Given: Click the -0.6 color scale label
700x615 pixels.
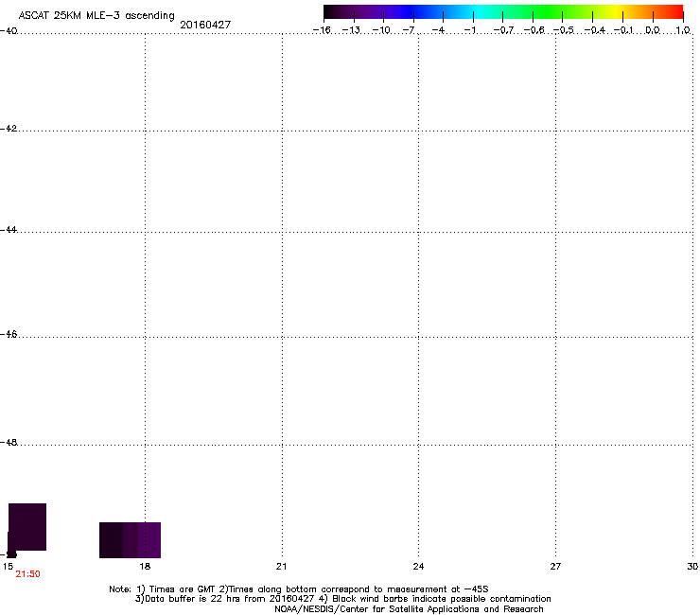Looking at the screenshot, I should point(534,30).
